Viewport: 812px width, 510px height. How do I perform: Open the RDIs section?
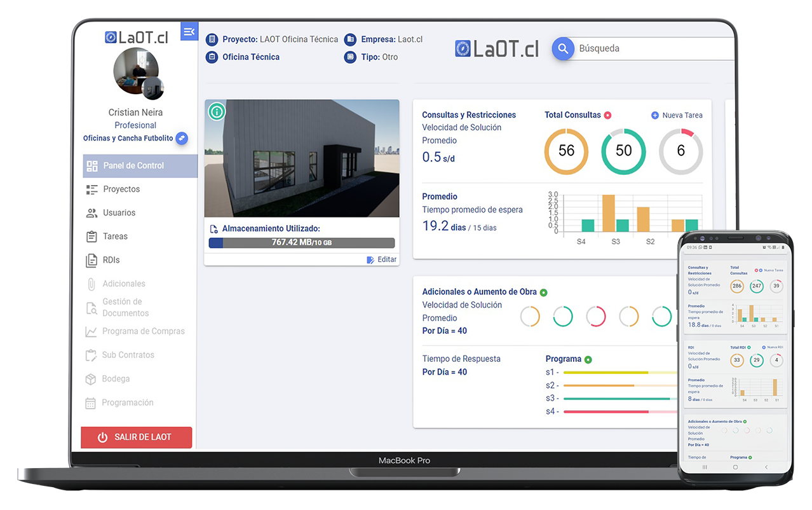pos(111,260)
